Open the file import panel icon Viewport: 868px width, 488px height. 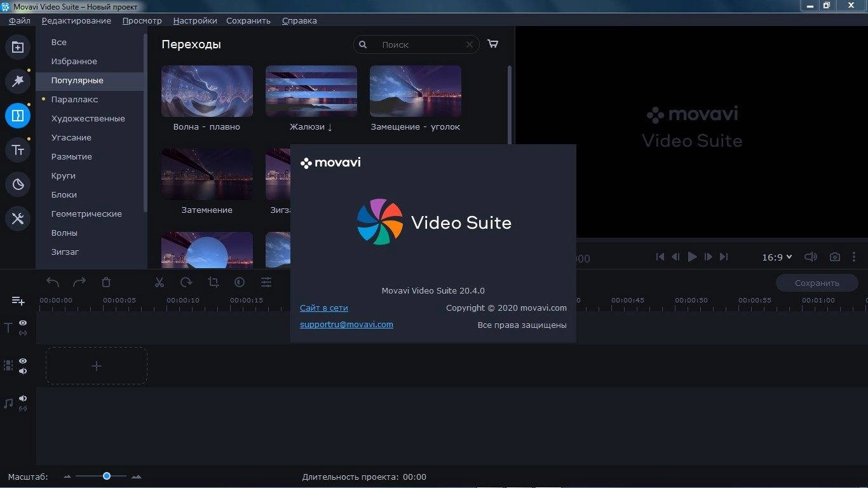pos(18,47)
